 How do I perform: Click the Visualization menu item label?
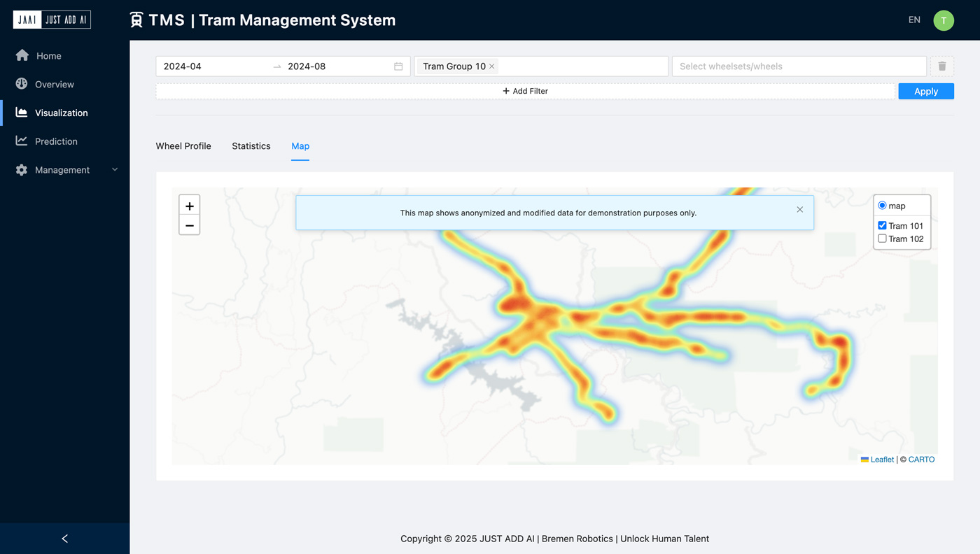[62, 113]
